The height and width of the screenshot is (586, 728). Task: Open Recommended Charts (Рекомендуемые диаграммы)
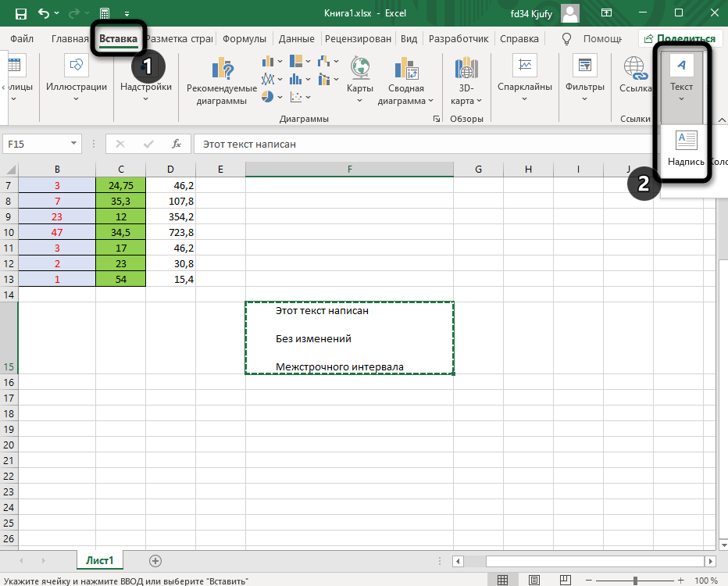coord(223,80)
